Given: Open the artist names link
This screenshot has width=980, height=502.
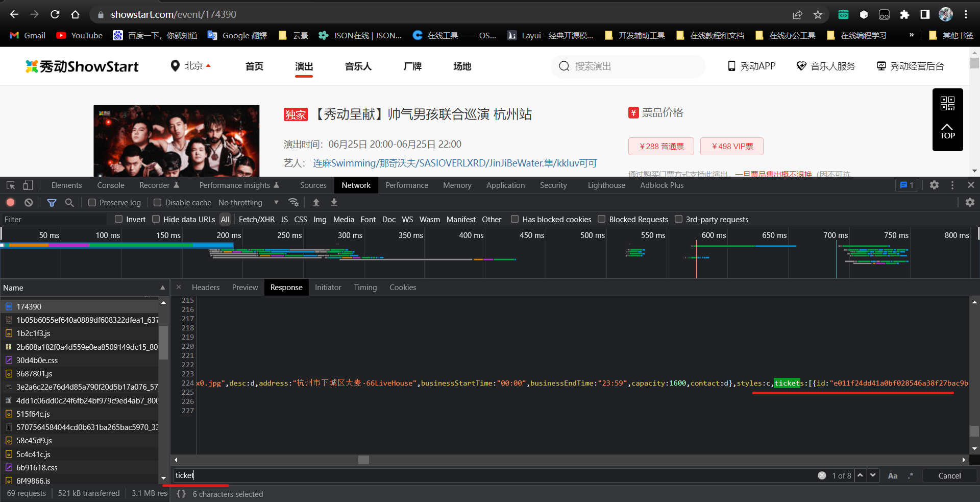Looking at the screenshot, I should point(455,163).
